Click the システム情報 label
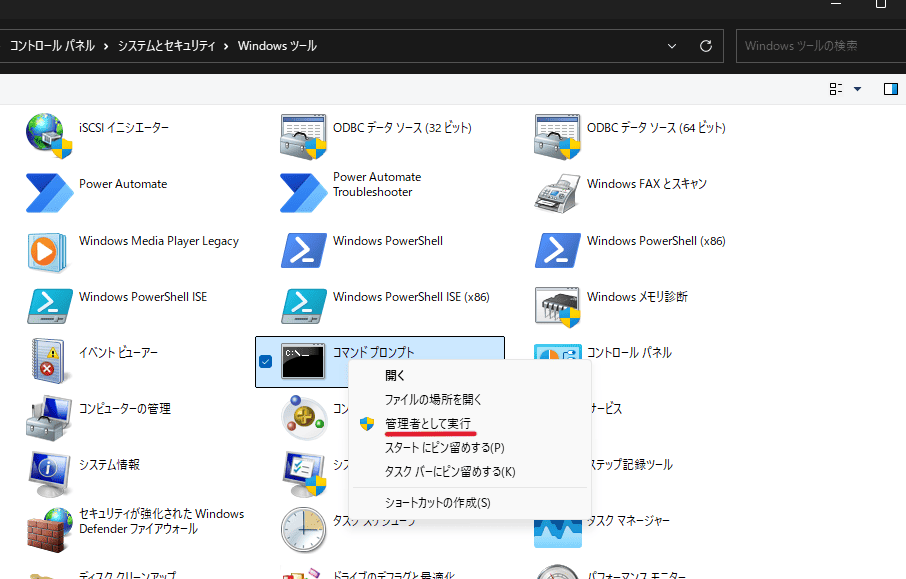 (x=109, y=465)
